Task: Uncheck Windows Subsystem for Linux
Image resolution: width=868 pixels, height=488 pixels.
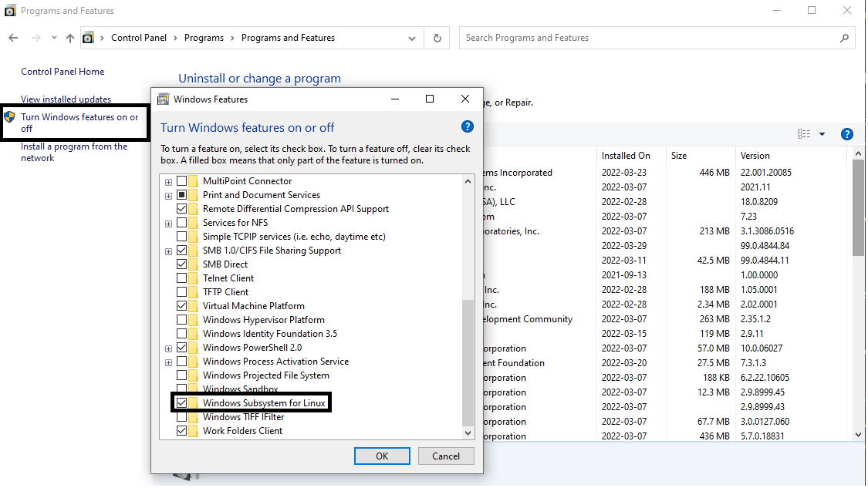Action: point(182,402)
